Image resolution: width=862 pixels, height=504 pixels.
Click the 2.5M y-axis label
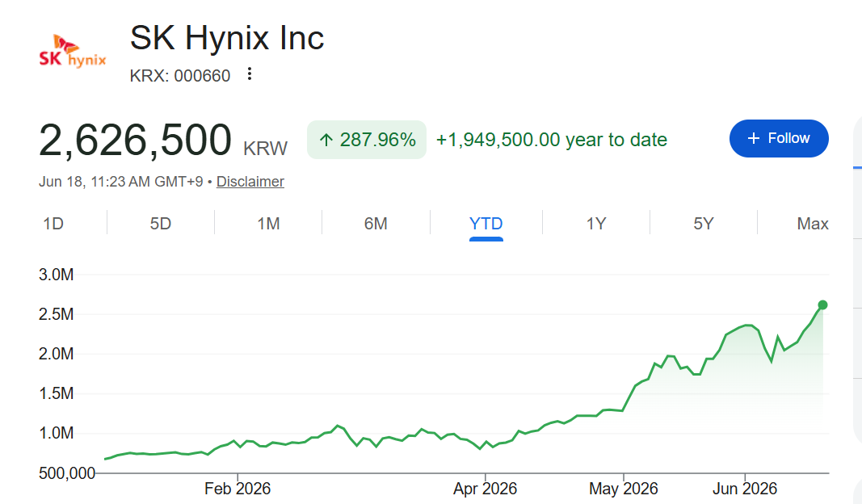(x=56, y=314)
